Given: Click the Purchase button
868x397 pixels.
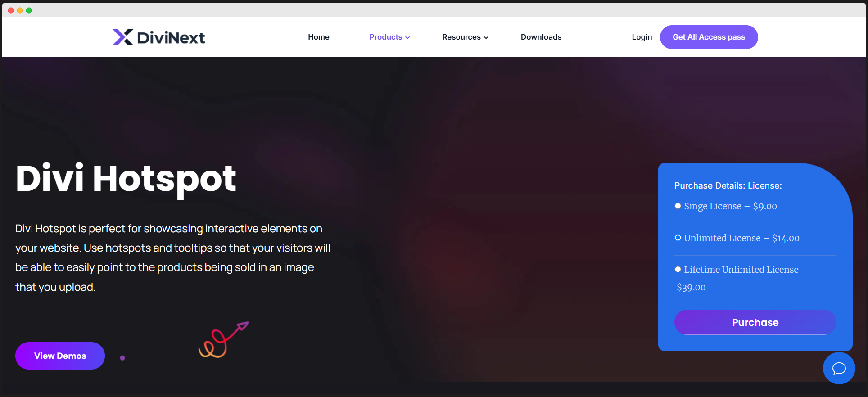Looking at the screenshot, I should [x=755, y=322].
